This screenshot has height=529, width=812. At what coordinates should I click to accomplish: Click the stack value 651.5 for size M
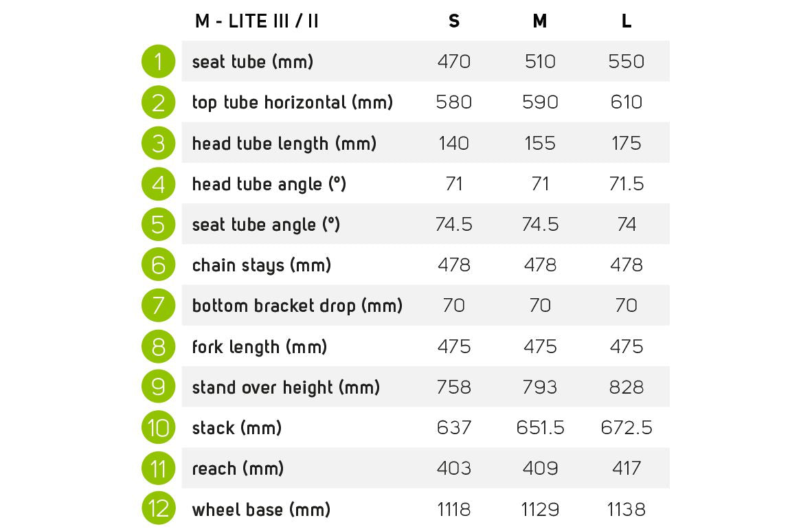coord(540,428)
